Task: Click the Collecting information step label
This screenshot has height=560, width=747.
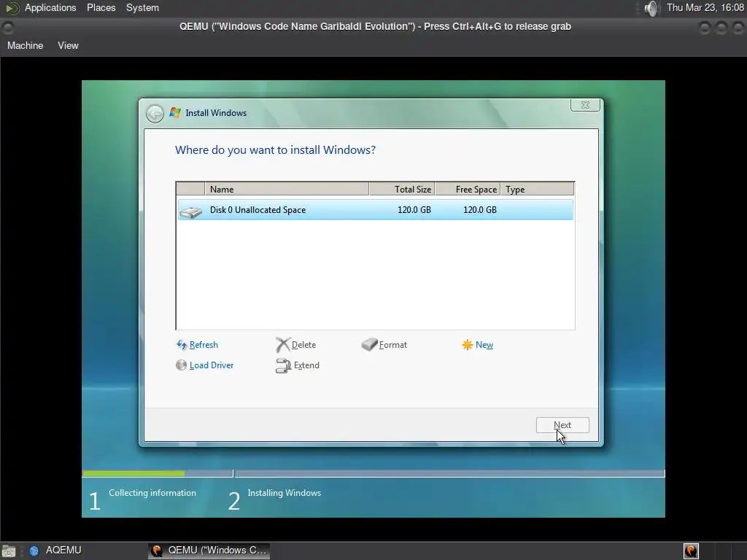Action: (x=152, y=493)
